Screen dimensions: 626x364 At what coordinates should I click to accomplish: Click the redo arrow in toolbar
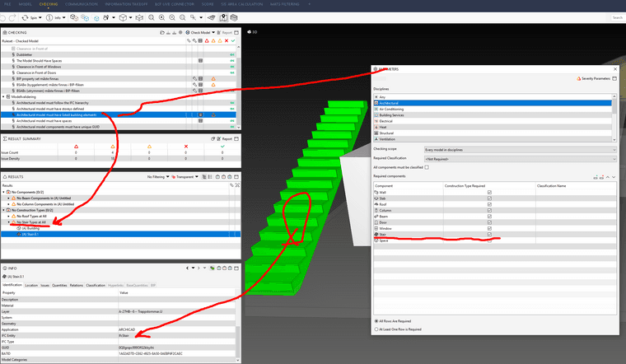tap(12, 17)
